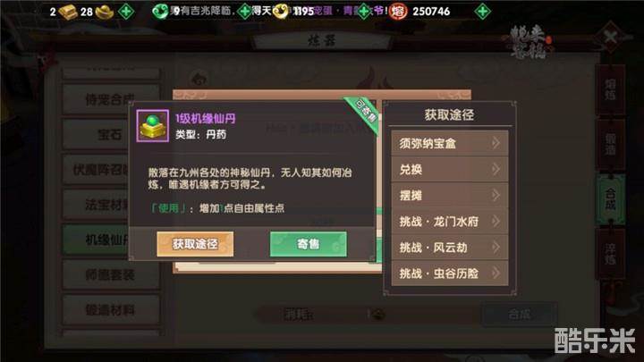This screenshot has height=362, width=644.
Task: Expand the 兑换 route entry
Action: click(x=450, y=169)
